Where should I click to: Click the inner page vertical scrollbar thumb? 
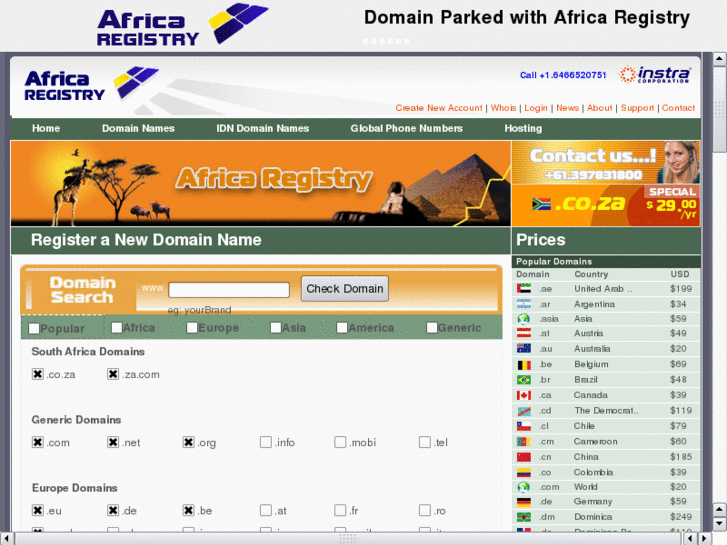719,109
